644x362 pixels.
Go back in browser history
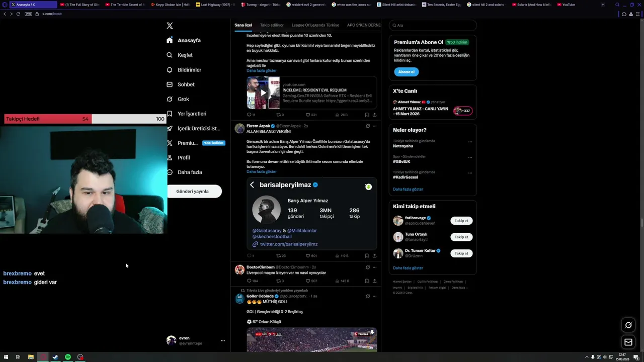(5, 14)
